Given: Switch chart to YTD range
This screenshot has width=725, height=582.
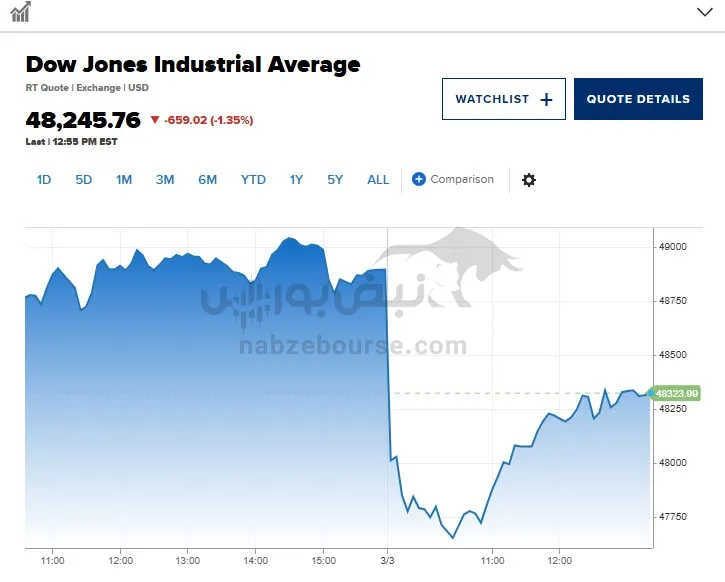Looking at the screenshot, I should [253, 180].
